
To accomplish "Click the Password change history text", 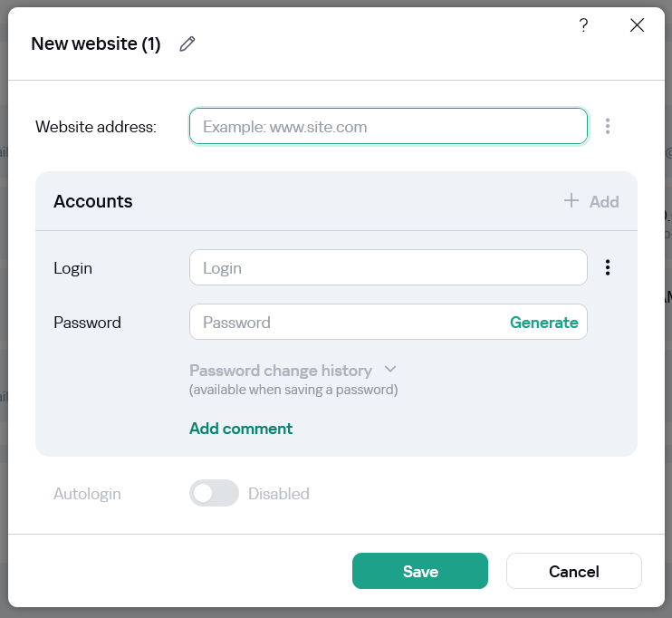I will tap(281, 371).
